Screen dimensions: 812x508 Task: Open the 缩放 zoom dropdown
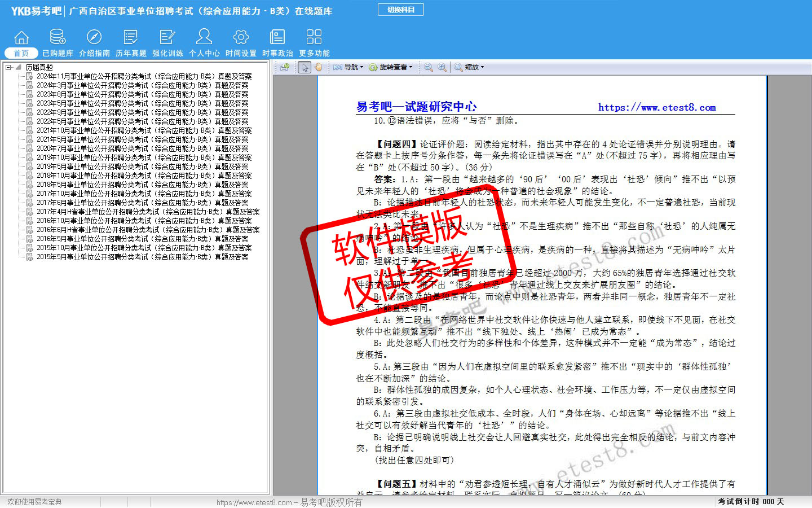[469, 67]
